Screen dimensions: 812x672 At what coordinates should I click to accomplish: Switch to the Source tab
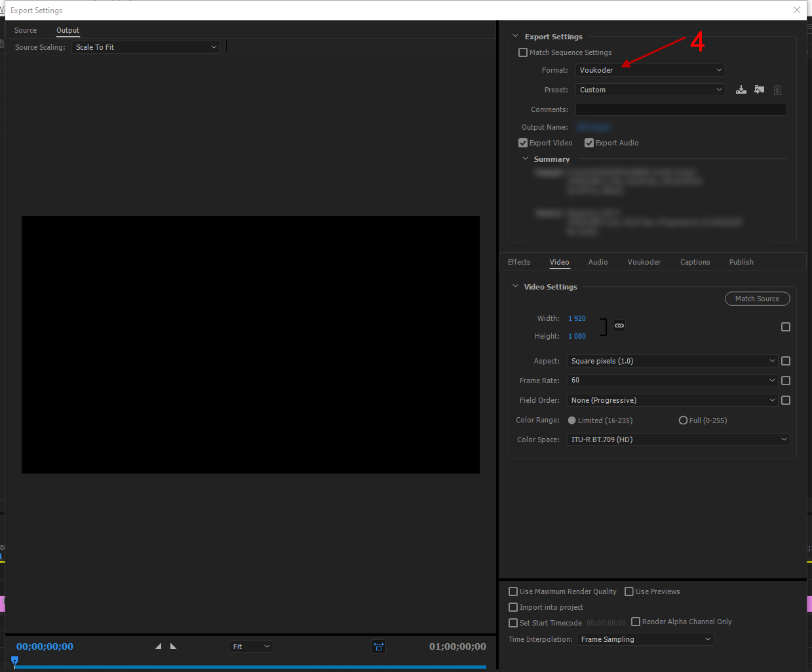tap(26, 30)
